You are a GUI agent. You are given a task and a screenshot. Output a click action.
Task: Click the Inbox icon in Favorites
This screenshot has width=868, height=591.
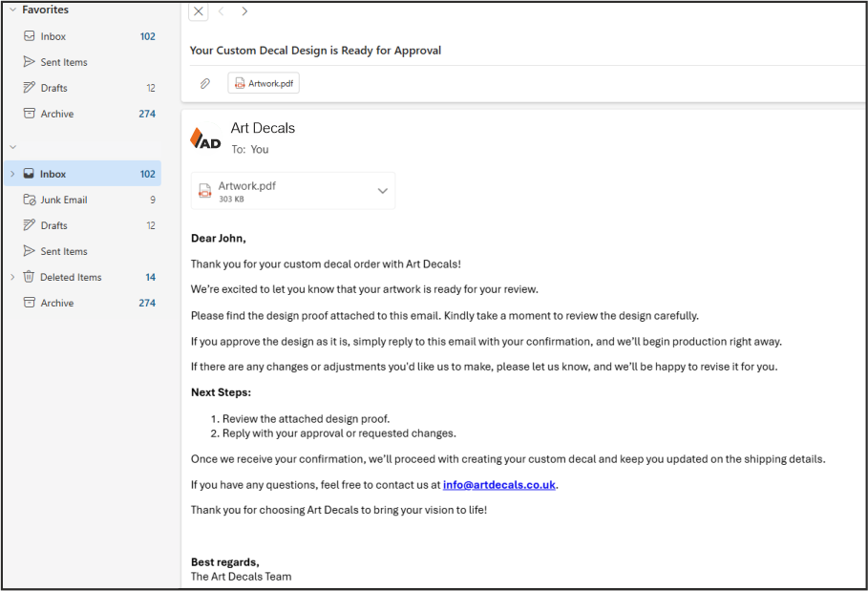coord(30,36)
